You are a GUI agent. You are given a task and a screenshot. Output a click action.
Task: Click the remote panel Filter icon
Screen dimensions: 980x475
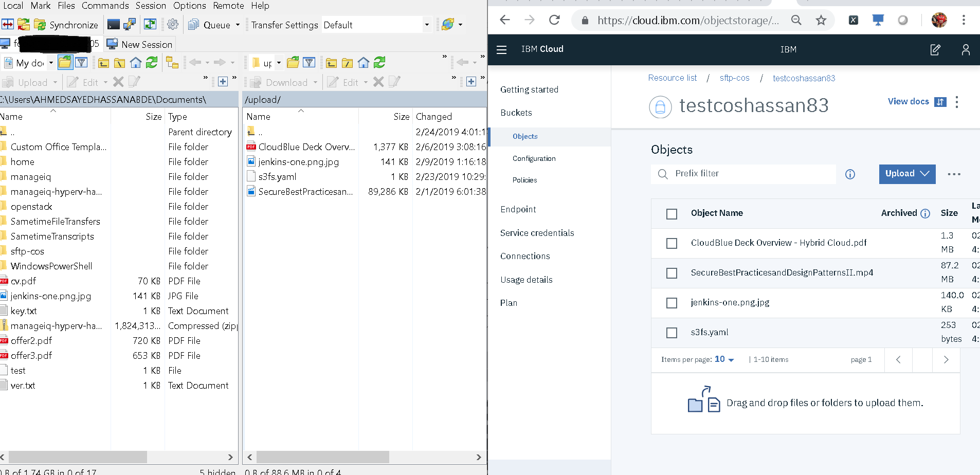click(309, 62)
